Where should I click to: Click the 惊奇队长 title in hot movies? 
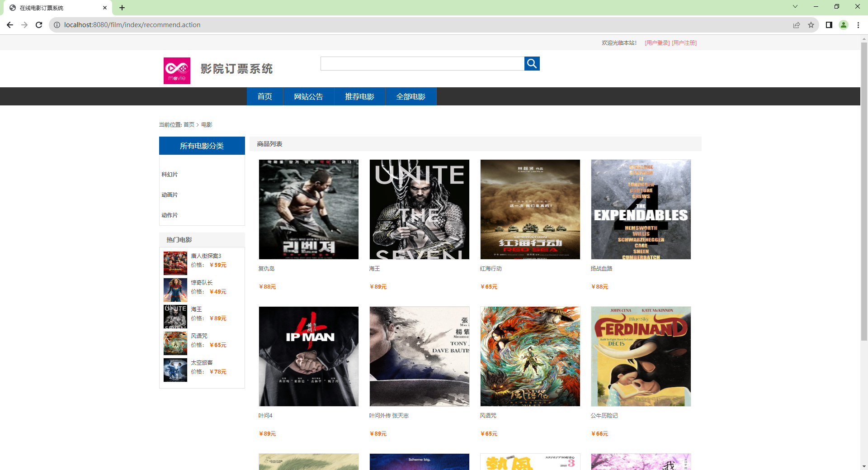click(x=202, y=283)
